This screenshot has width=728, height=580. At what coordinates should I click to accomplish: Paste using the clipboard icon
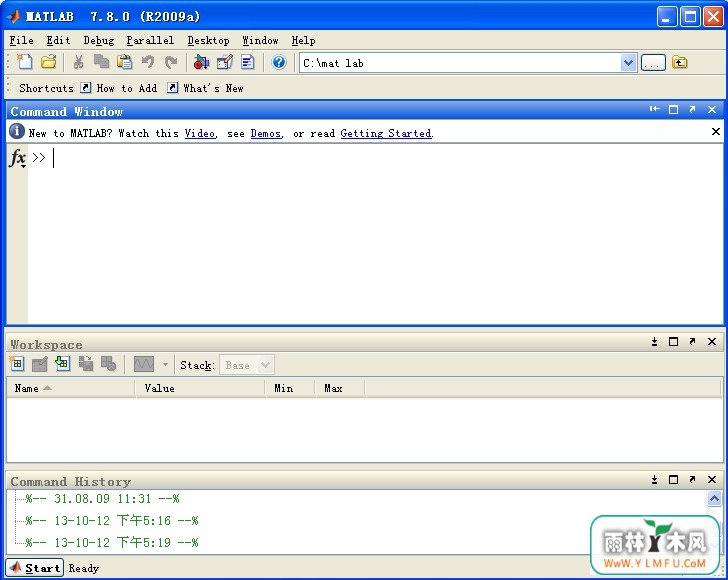click(x=124, y=62)
